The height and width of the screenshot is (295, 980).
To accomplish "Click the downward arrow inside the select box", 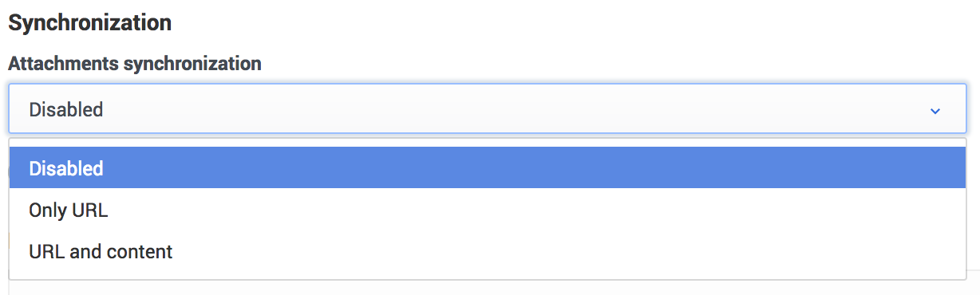I will click(x=935, y=111).
